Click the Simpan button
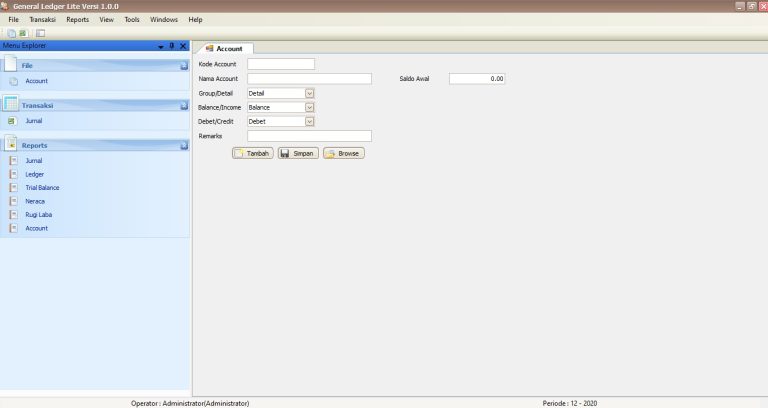Image resolution: width=768 pixels, height=408 pixels. coord(298,154)
